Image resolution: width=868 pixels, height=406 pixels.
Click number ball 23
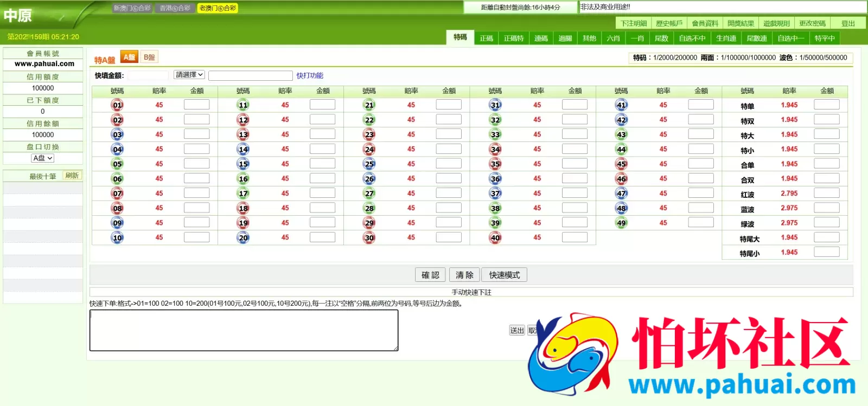pos(369,134)
